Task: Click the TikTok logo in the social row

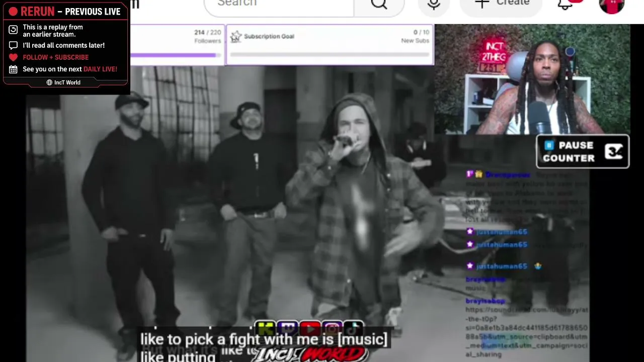Action: [x=354, y=329]
